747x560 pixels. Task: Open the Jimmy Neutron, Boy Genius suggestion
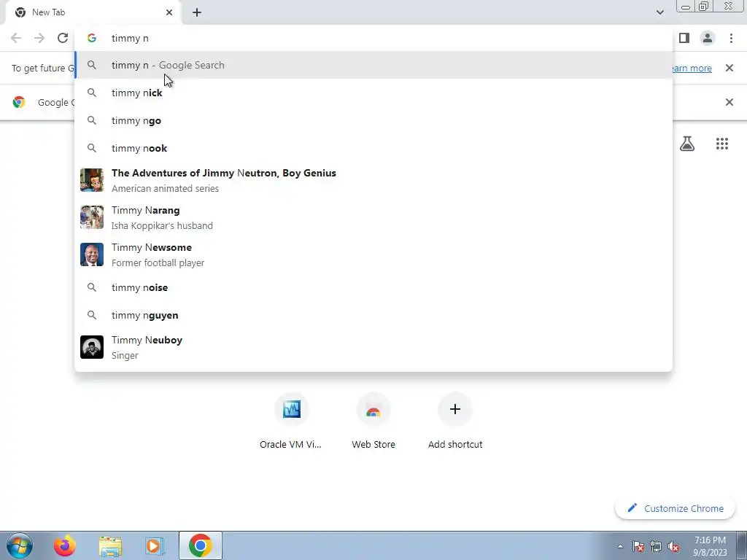click(x=373, y=180)
